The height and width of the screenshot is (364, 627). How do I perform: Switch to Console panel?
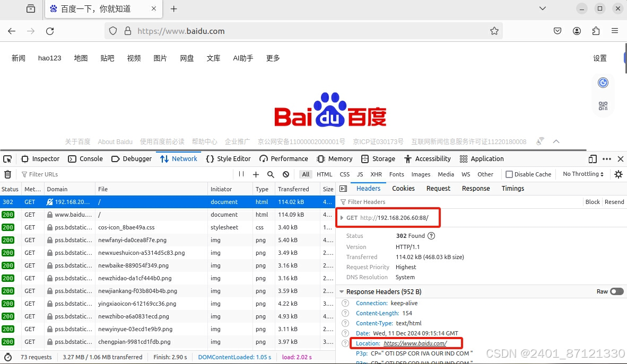tap(85, 159)
